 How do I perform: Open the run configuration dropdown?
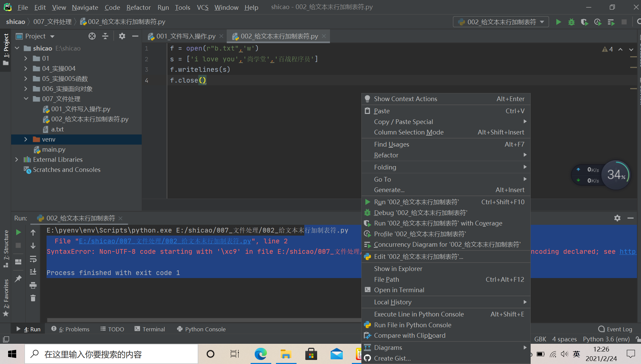click(x=501, y=22)
